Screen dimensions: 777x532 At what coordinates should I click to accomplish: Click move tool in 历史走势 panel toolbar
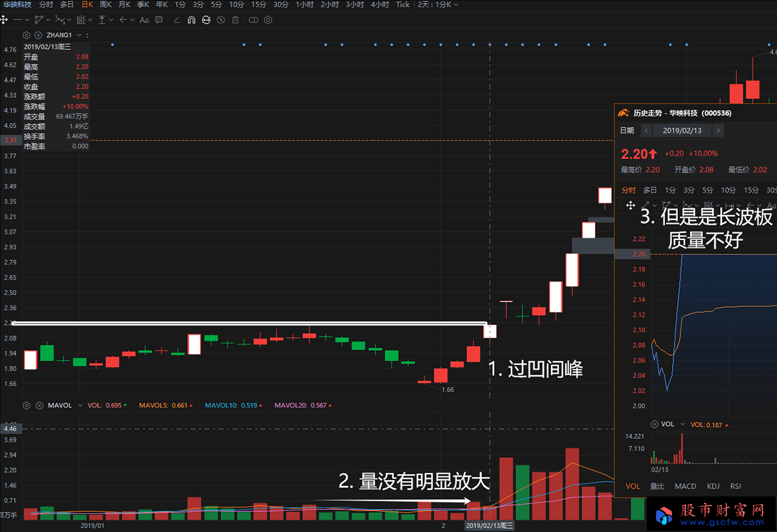click(x=629, y=205)
